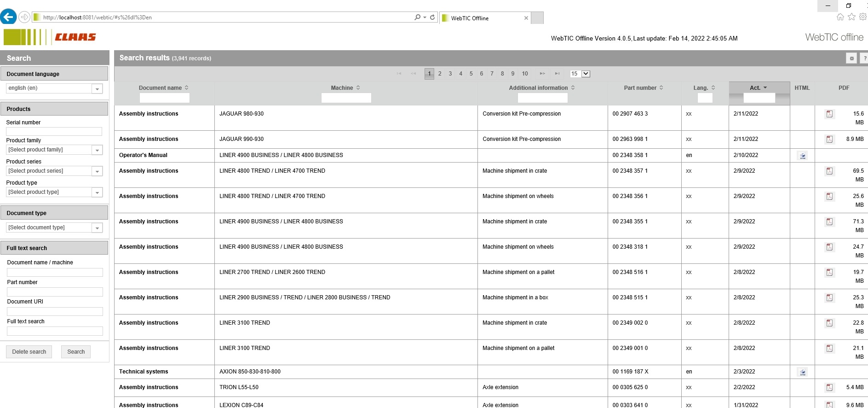Viewport: 868px width, 408px height.
Task: Click Document name filter box in table header
Action: tap(164, 98)
